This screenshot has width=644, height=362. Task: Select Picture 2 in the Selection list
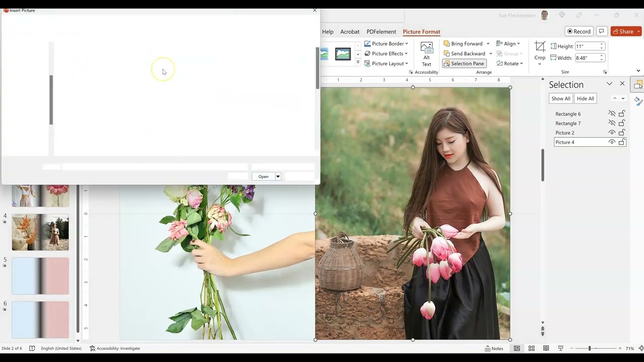pyautogui.click(x=565, y=133)
